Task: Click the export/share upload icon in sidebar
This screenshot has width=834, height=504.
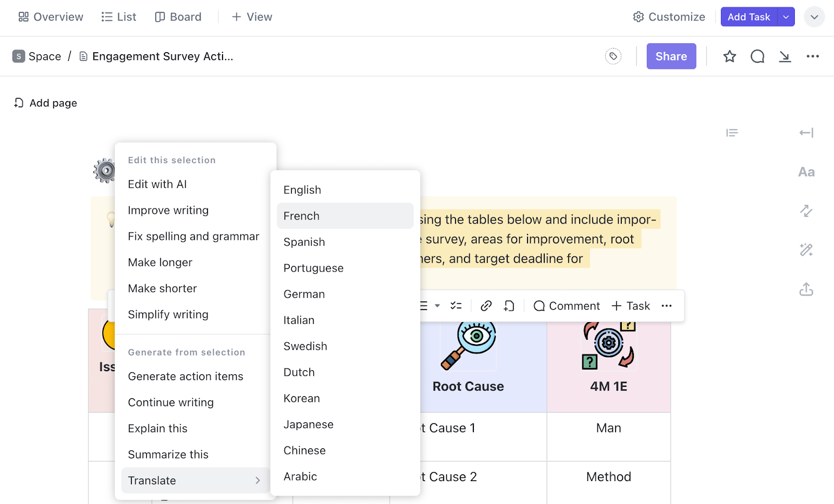Action: (806, 289)
